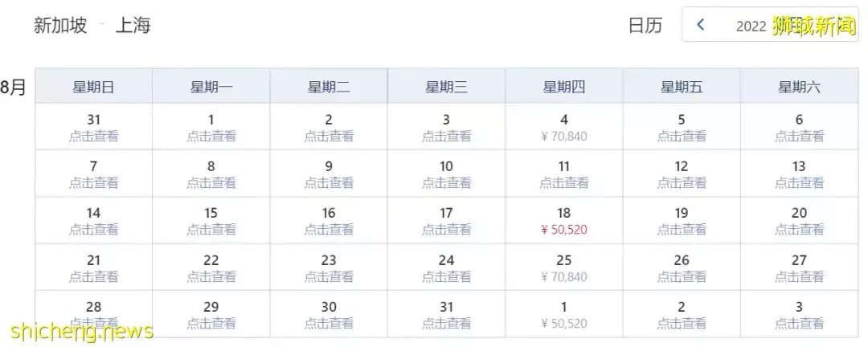This screenshot has height=347, width=868.
Task: Open price for August 23
Action: pyautogui.click(x=329, y=268)
